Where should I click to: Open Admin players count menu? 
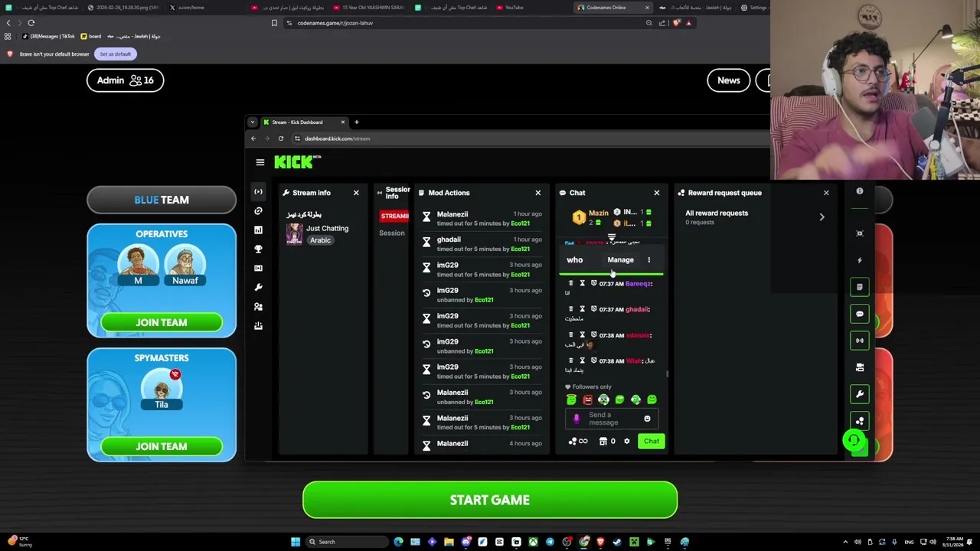point(125,80)
